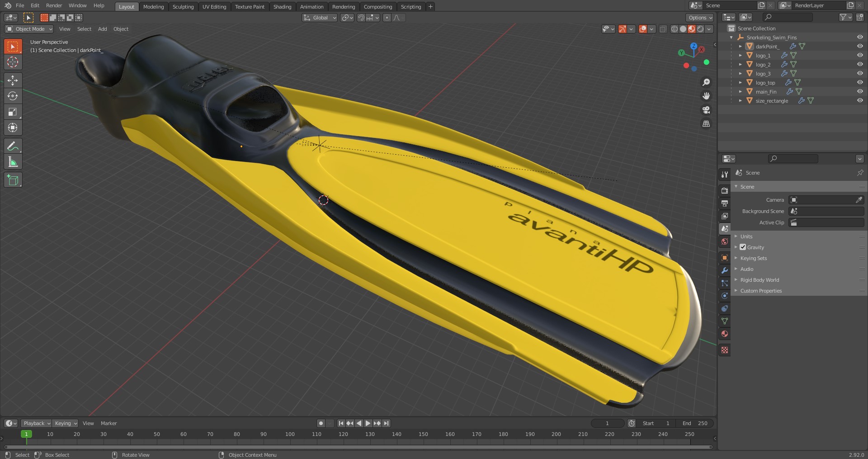Hide size_rectangle object in outliner
868x459 pixels.
pyautogui.click(x=860, y=100)
